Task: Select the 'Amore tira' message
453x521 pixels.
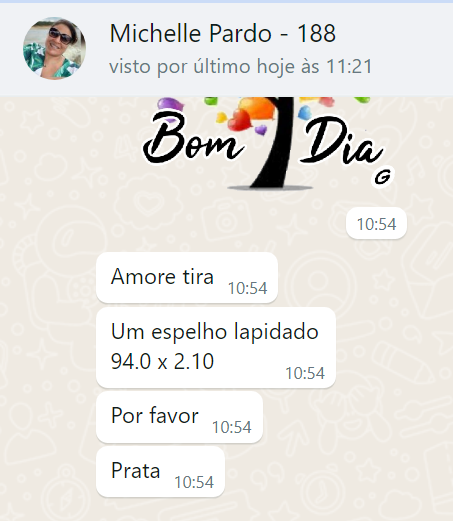Action: (187, 278)
